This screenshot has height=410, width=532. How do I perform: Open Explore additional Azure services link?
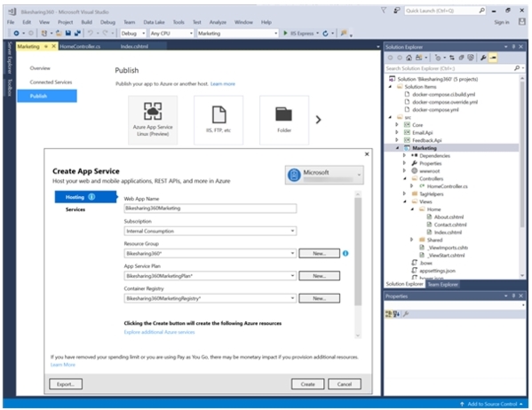coord(160,332)
